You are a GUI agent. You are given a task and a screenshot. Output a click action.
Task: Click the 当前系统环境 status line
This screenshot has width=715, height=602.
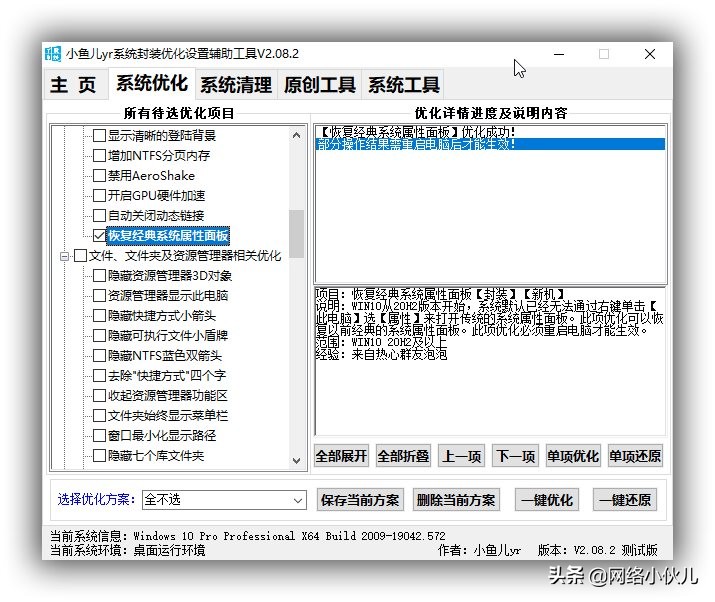pos(128,550)
